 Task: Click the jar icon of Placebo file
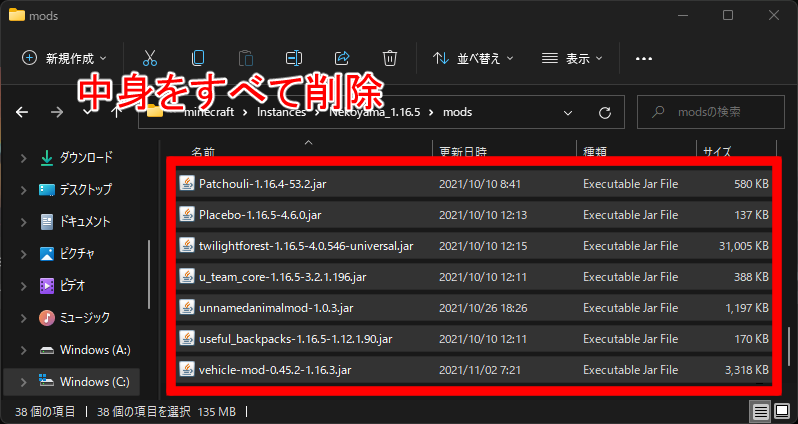[x=187, y=215]
